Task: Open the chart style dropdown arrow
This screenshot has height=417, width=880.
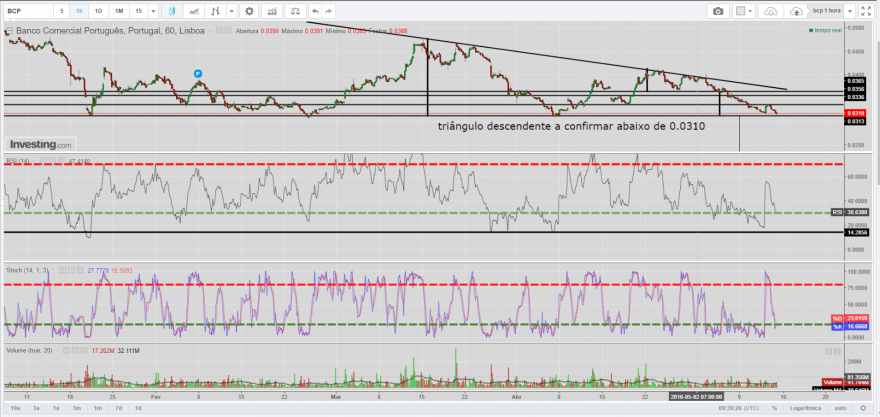Action: pyautogui.click(x=231, y=11)
